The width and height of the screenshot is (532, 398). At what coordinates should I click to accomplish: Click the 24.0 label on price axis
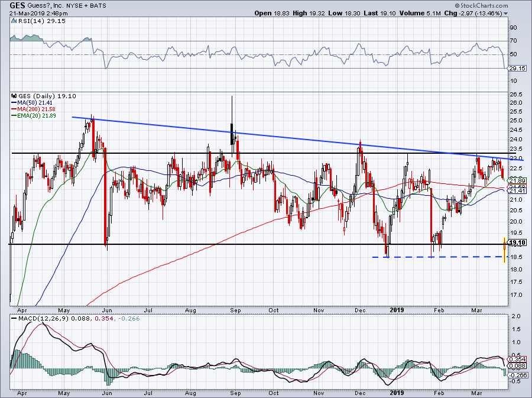click(x=515, y=140)
